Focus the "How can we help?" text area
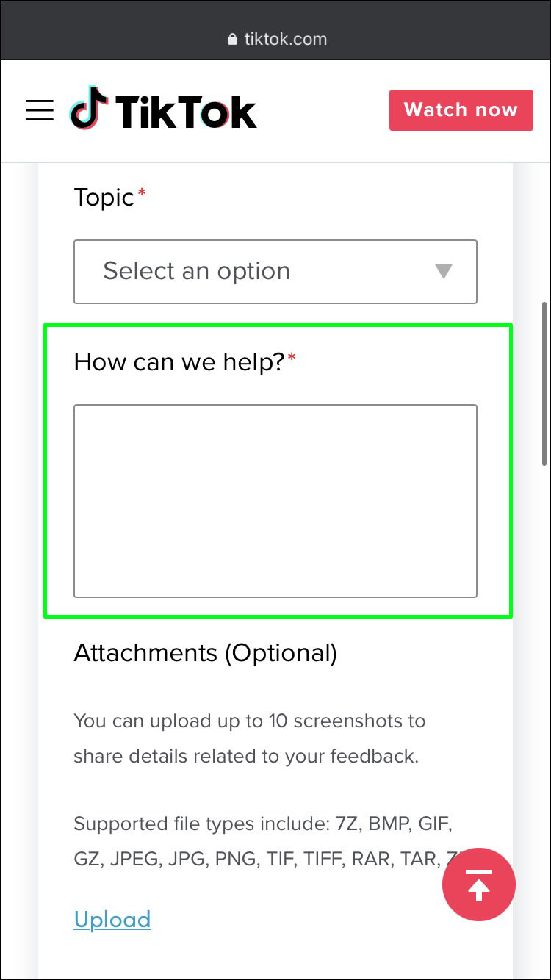This screenshot has width=551, height=980. pyautogui.click(x=275, y=500)
